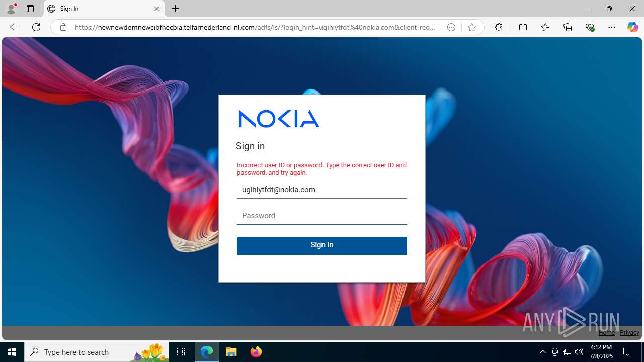Open Browser essentials icon
The width and height of the screenshot is (644, 362).
click(x=590, y=27)
